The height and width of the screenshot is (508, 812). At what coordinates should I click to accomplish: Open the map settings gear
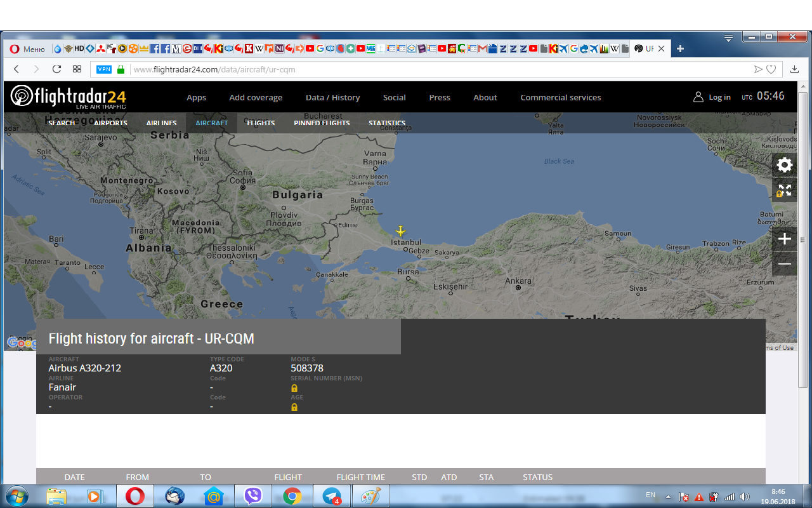click(785, 165)
